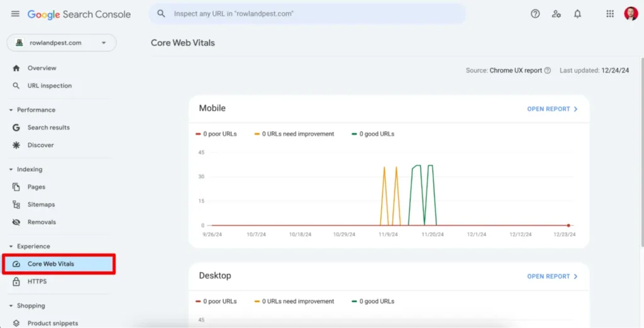
Task: Click the user profile avatar
Action: pos(630,14)
